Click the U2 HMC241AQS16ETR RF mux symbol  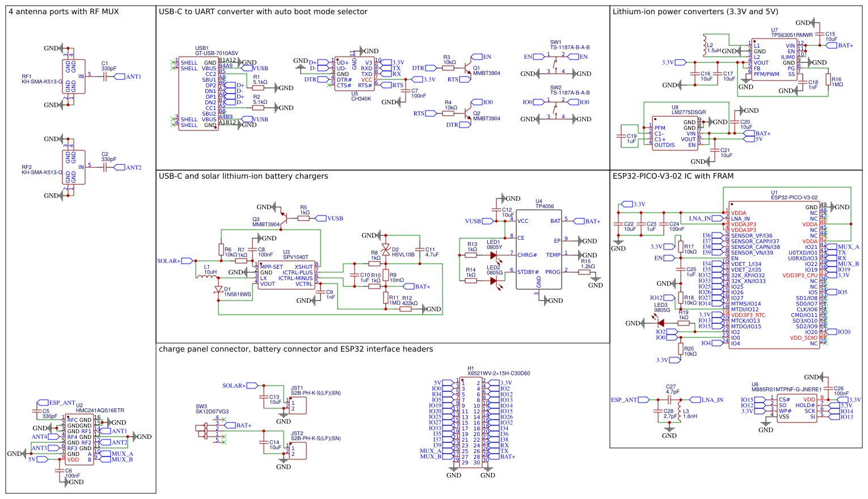79,439
